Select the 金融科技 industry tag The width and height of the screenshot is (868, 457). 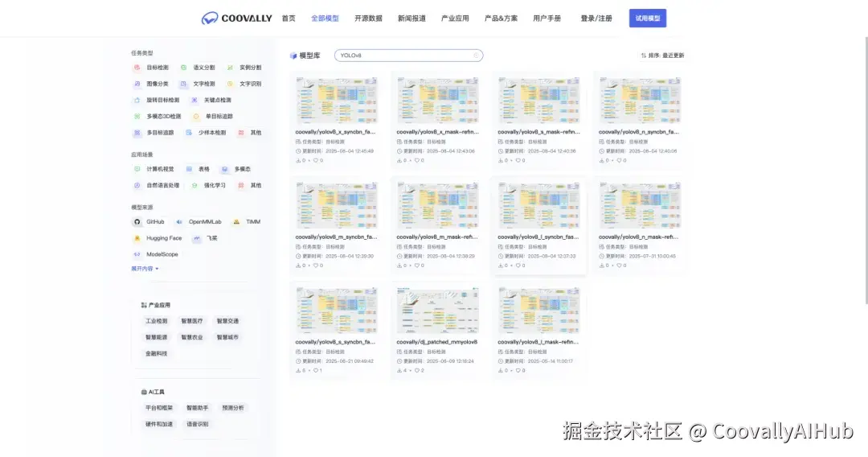point(156,353)
